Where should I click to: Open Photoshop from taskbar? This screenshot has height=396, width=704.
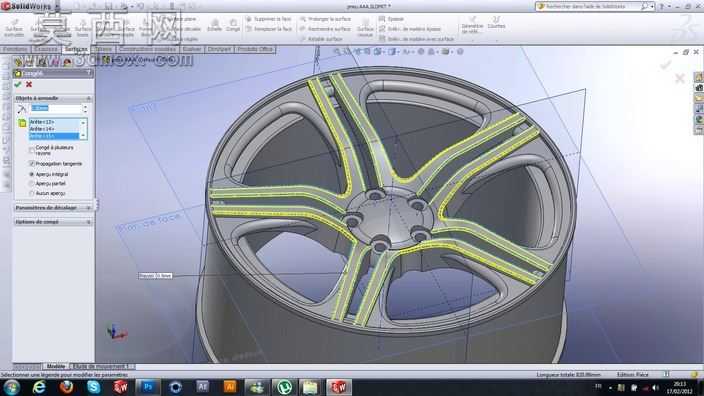[148, 387]
